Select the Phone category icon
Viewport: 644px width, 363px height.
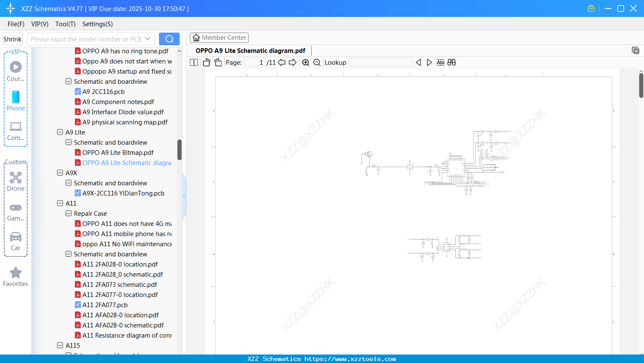[16, 101]
